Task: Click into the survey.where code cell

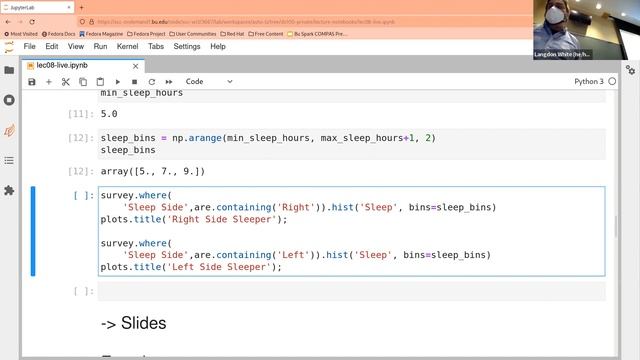Action: pos(351,231)
